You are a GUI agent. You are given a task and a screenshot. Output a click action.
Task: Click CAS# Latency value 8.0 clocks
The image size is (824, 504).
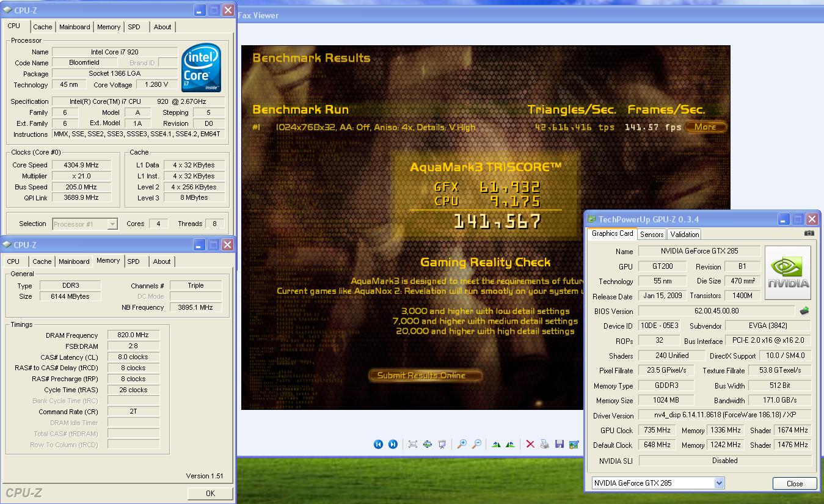[x=134, y=357]
